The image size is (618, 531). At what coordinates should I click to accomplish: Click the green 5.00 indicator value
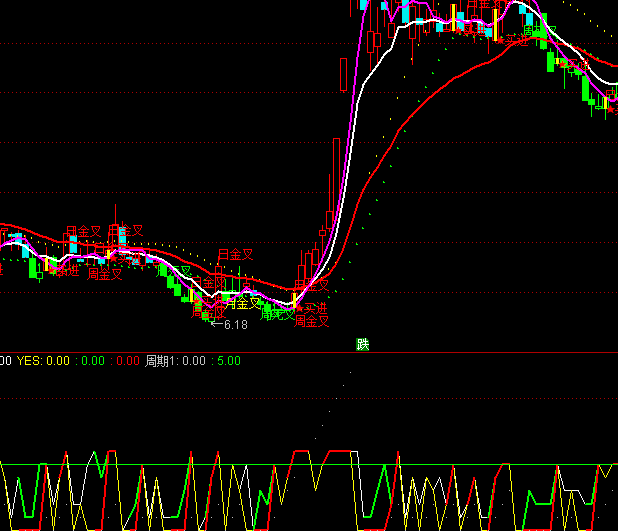[x=228, y=361]
